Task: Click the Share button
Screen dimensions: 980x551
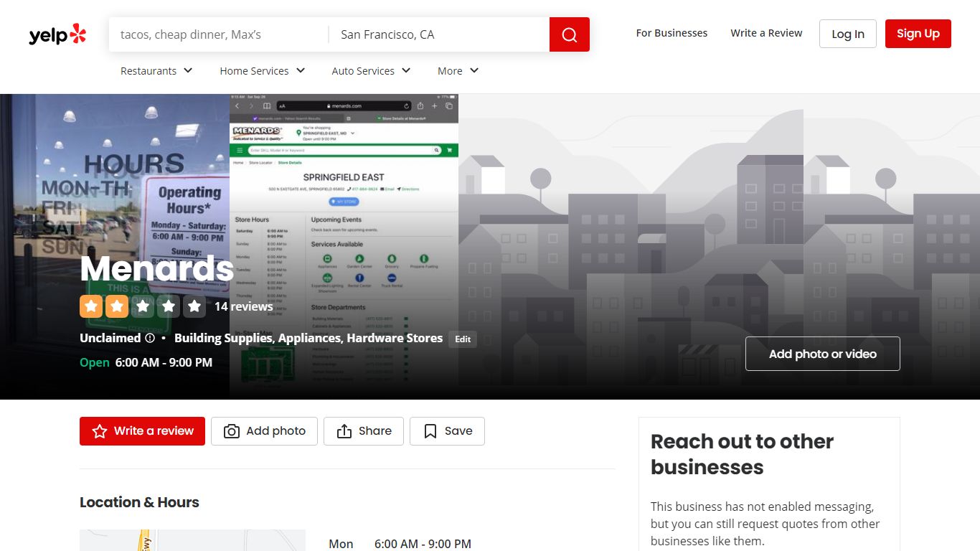Action: point(364,431)
